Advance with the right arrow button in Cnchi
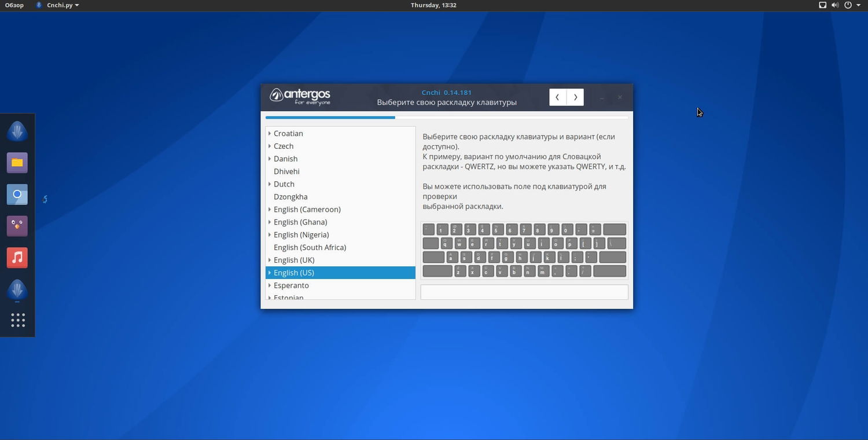The width and height of the screenshot is (868, 440). 575,97
